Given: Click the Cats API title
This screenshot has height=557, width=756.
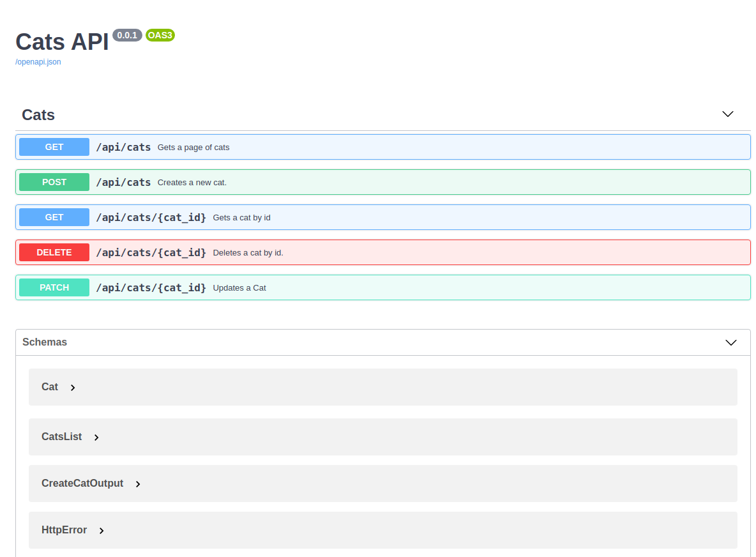Looking at the screenshot, I should [61, 42].
